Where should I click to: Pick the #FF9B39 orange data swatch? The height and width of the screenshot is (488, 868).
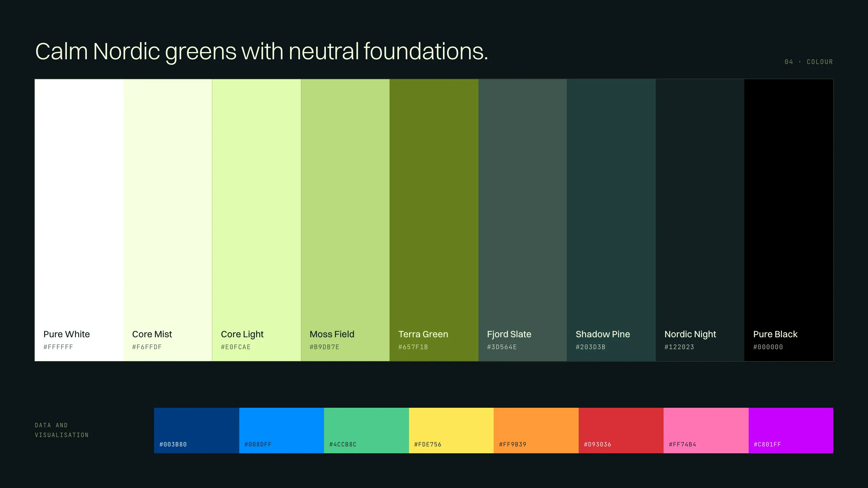536,431
